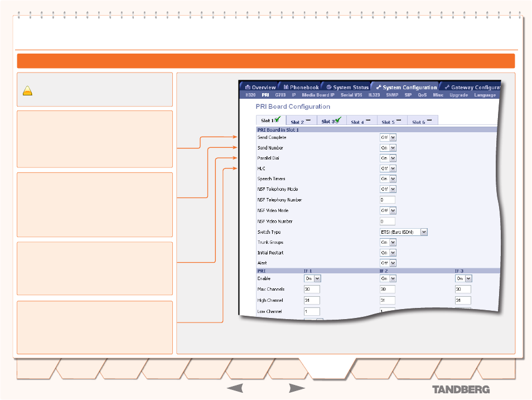Go to the H.323 submenu
Image resolution: width=532 pixels, height=400 pixels.
point(374,95)
